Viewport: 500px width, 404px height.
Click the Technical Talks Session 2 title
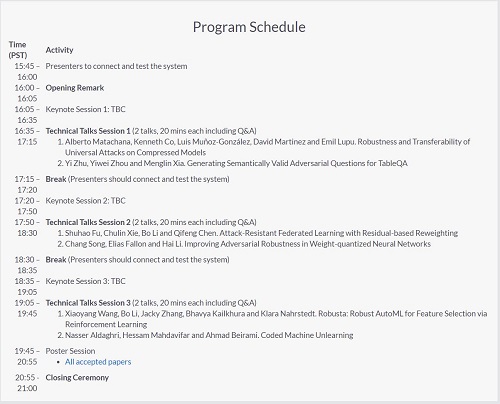pyautogui.click(x=88, y=222)
